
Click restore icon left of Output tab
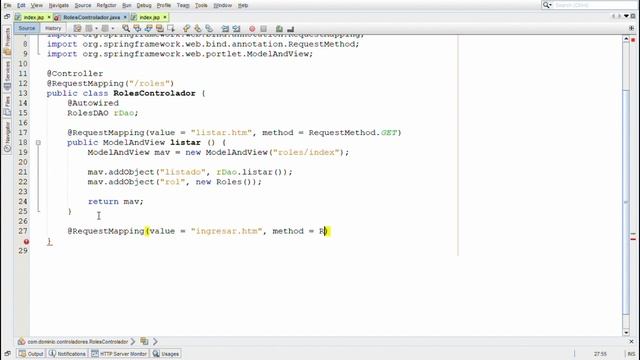coord(7,353)
